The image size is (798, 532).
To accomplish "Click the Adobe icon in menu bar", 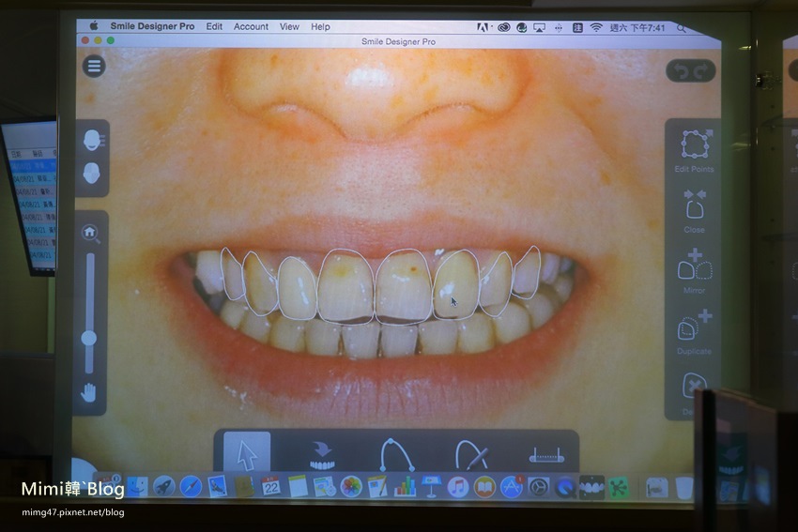I will coord(483,27).
